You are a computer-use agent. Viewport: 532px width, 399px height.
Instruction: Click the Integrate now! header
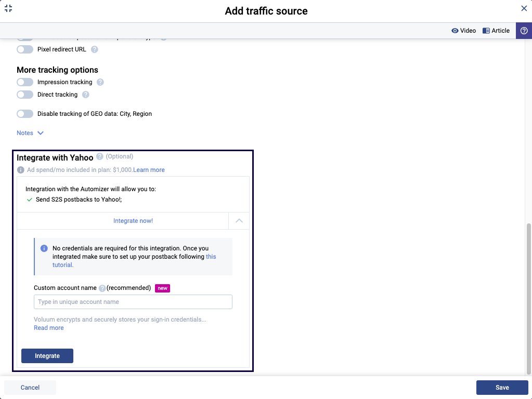tap(133, 221)
